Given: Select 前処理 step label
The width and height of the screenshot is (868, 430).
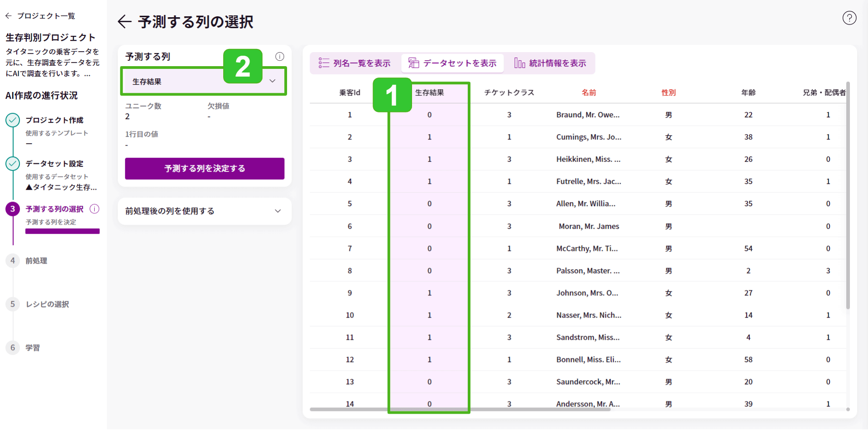Looking at the screenshot, I should [36, 261].
